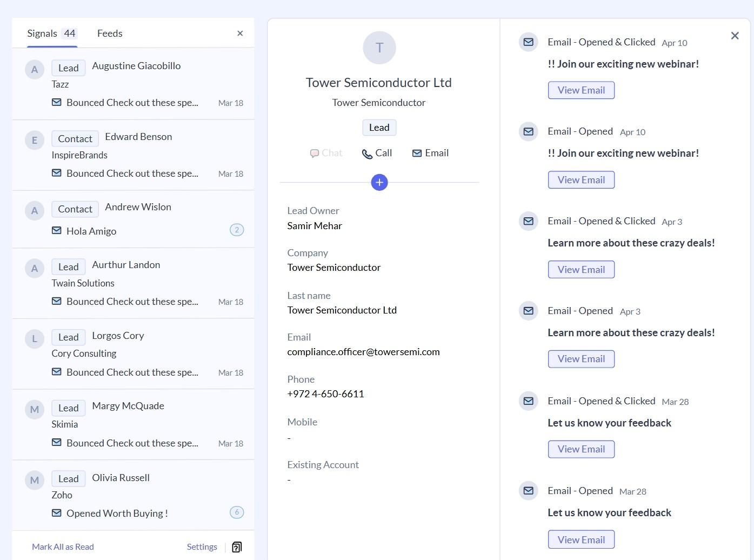This screenshot has width=754, height=560.
Task: Open Edward Benson signal
Action: tap(133, 155)
